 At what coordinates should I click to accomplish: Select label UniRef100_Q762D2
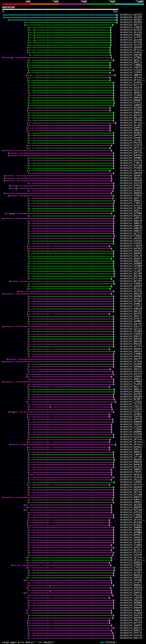click(131, 191)
